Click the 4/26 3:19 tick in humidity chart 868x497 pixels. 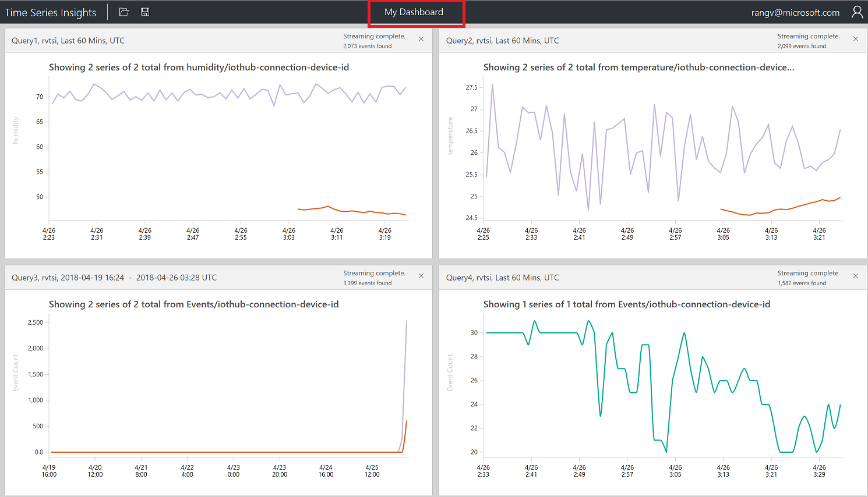coord(385,234)
